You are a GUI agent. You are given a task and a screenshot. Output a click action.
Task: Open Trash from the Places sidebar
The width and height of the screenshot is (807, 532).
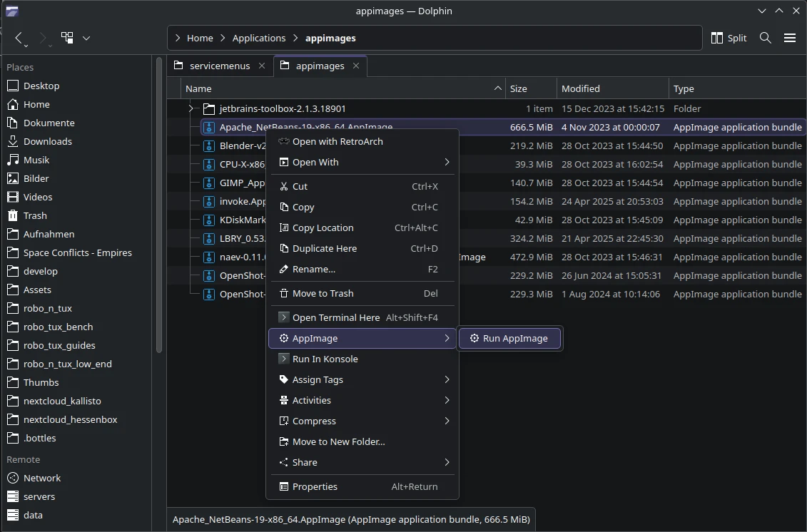pyautogui.click(x=34, y=215)
